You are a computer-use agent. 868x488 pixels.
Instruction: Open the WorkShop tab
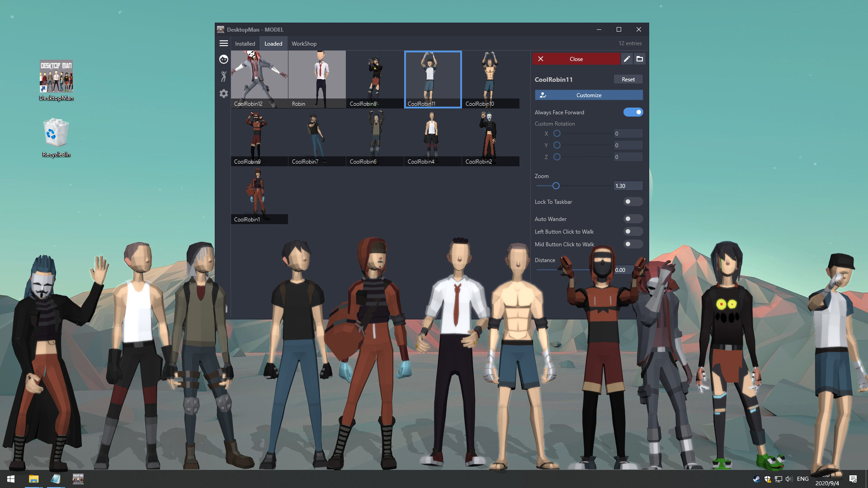pos(304,43)
